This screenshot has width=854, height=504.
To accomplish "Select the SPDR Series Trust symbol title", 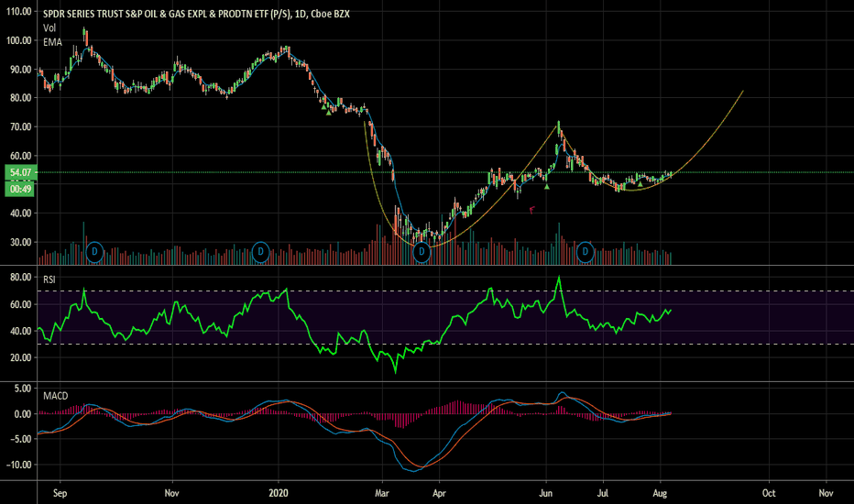I will pyautogui.click(x=196, y=14).
